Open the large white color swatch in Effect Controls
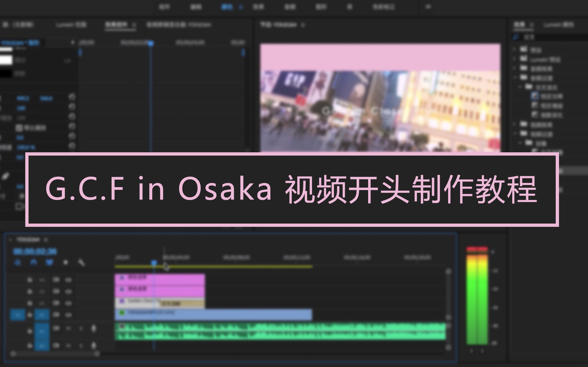The image size is (588, 367). click(x=6, y=60)
